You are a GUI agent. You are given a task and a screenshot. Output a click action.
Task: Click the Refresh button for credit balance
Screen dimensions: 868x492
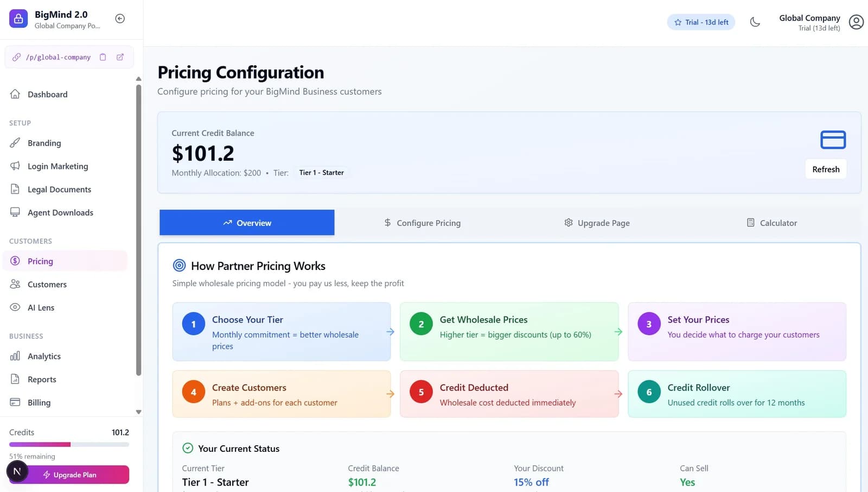[826, 169]
